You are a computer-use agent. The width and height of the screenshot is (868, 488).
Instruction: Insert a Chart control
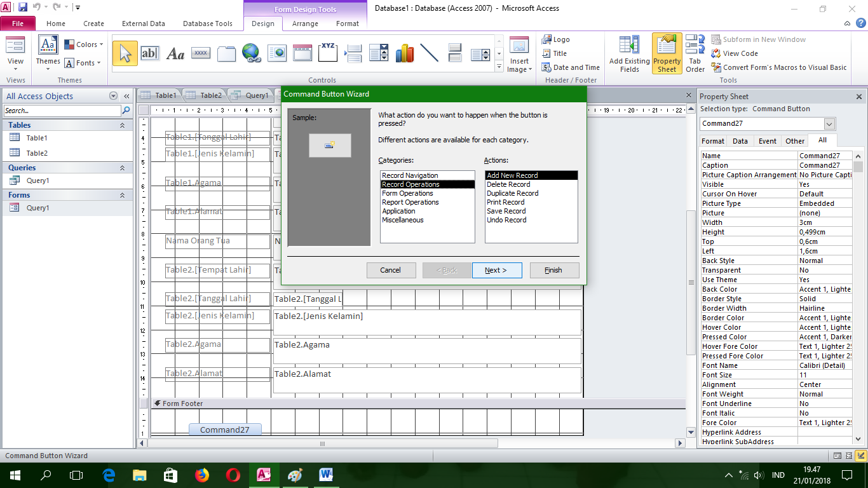(405, 53)
